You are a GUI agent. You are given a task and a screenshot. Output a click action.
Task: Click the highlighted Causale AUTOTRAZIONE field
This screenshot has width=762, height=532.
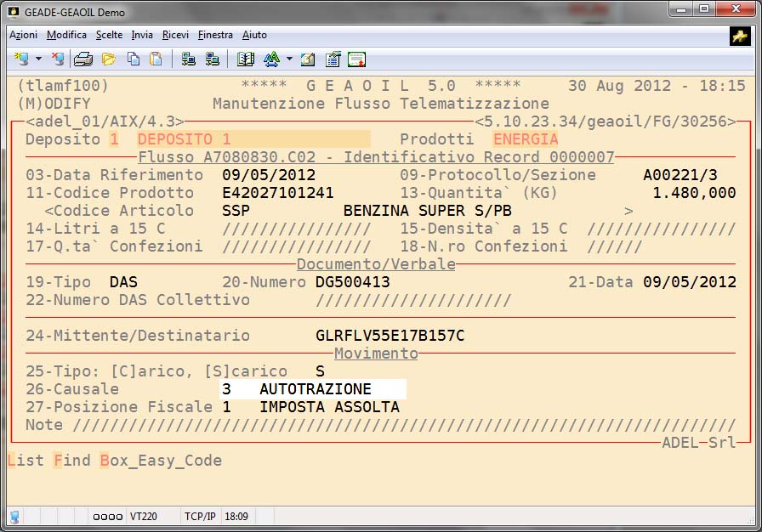pyautogui.click(x=312, y=389)
